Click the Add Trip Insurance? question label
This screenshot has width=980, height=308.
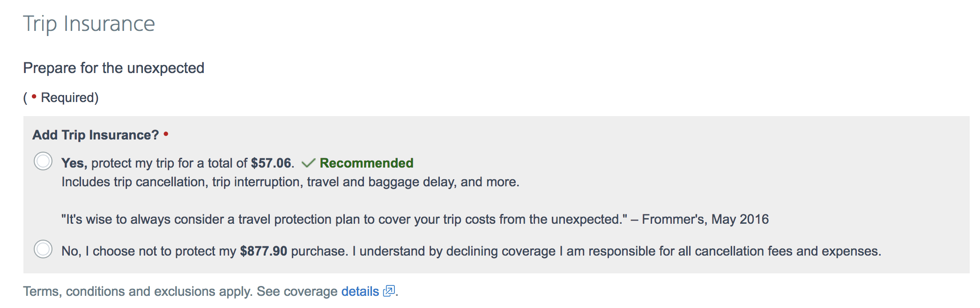click(96, 135)
